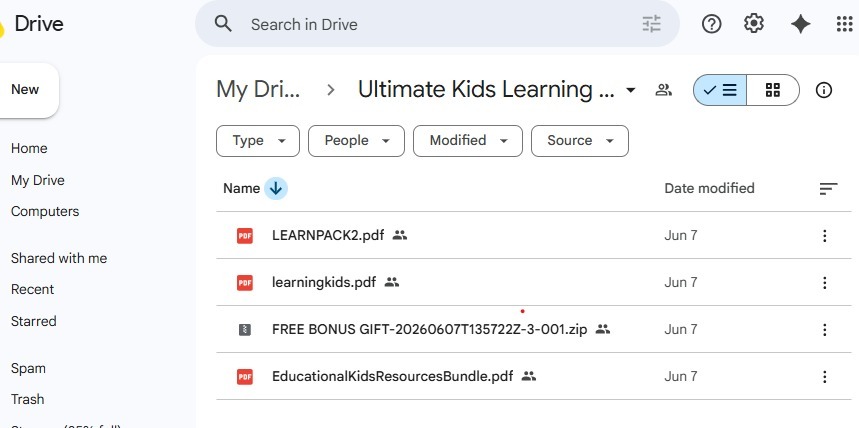Viewport: 859px width, 428px height.
Task: Click the Name column header
Action: [x=242, y=189]
